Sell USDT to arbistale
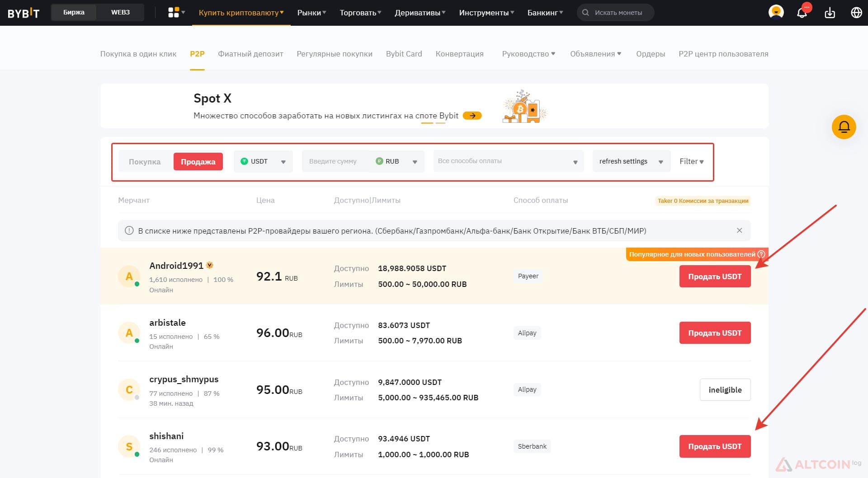Viewport: 868px width, 478px height. coord(715,333)
